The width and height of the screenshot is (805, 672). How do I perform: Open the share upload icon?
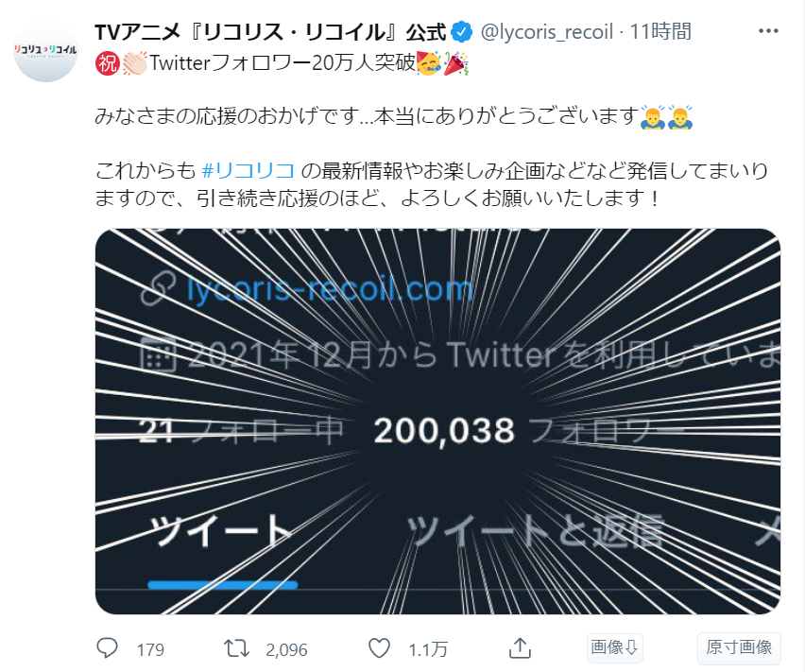(520, 648)
